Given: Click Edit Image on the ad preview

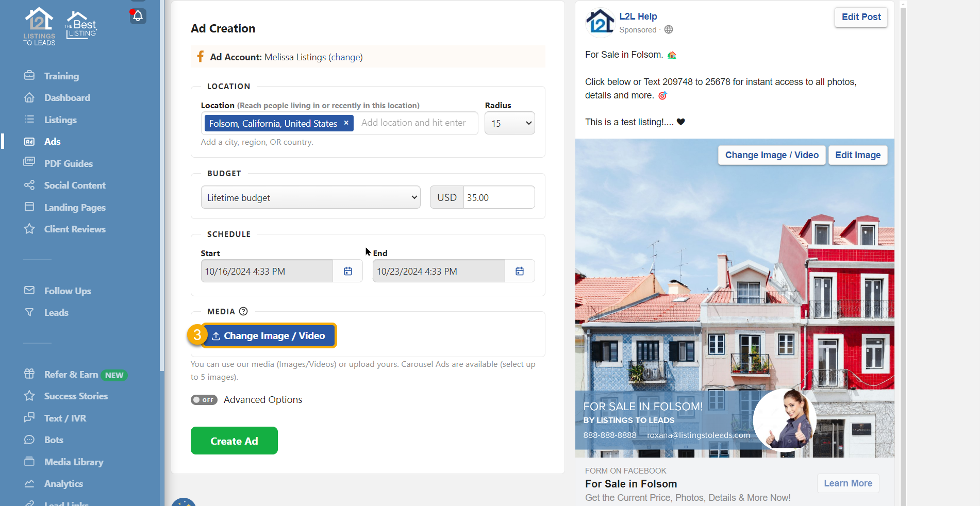Looking at the screenshot, I should point(857,155).
